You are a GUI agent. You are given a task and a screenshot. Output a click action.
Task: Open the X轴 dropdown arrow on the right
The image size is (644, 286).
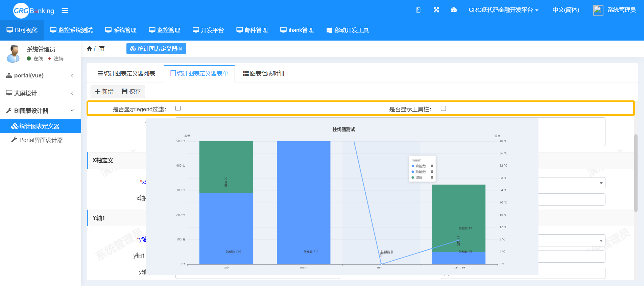(x=601, y=183)
